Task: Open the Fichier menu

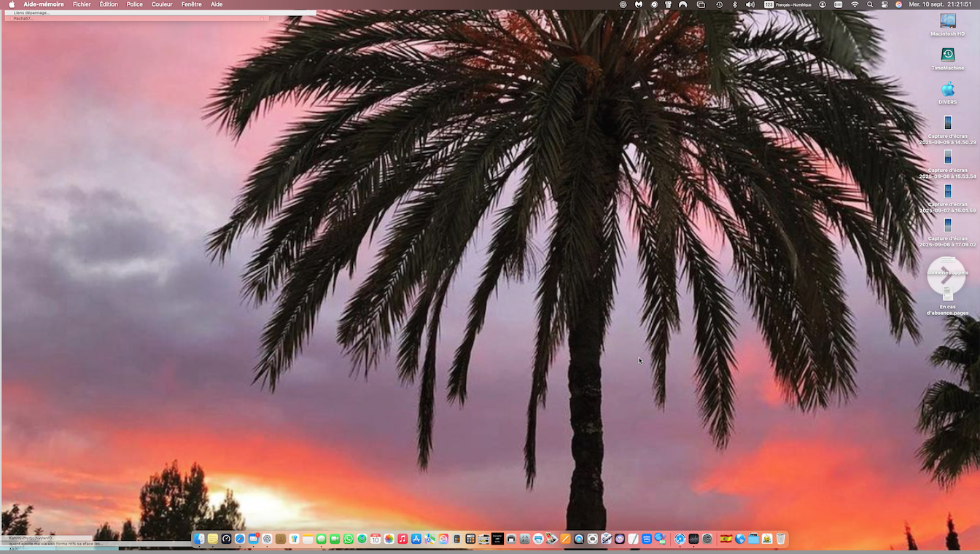Action: [x=82, y=4]
